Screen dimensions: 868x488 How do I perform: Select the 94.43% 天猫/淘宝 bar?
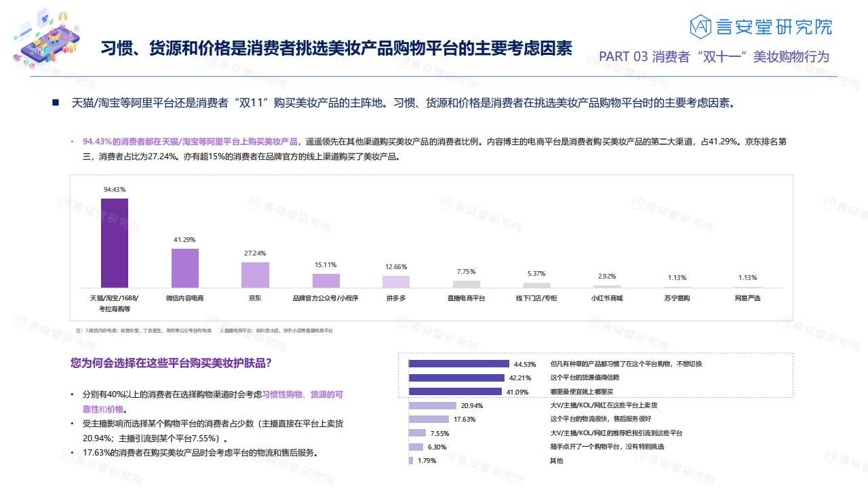click(115, 243)
